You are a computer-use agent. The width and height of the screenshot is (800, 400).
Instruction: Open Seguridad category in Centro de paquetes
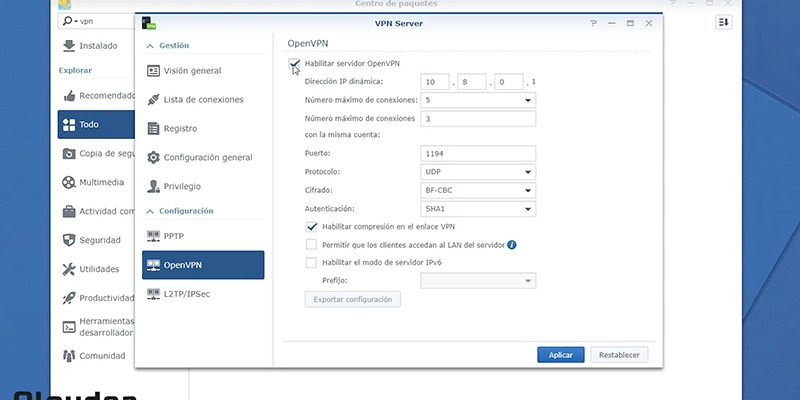click(96, 240)
